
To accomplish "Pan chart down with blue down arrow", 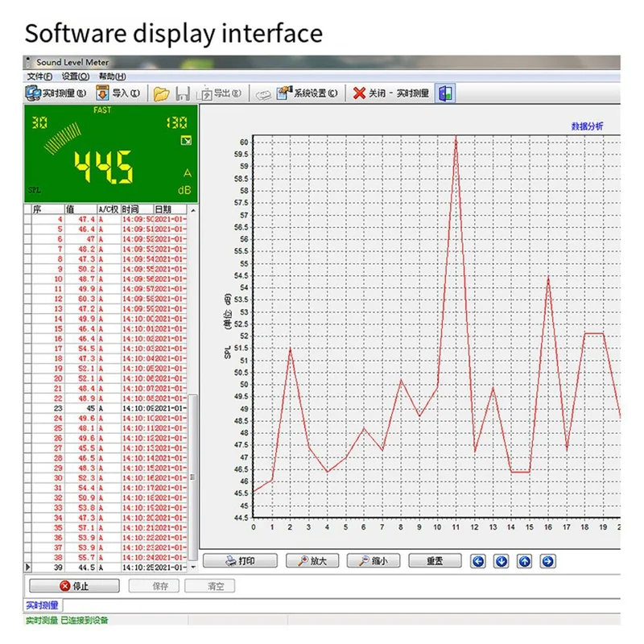I will pos(502,561).
